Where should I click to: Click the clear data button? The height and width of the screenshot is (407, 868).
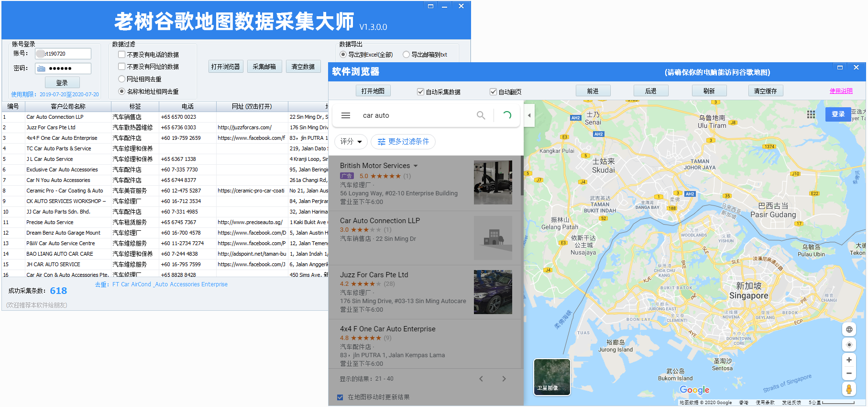click(x=303, y=67)
